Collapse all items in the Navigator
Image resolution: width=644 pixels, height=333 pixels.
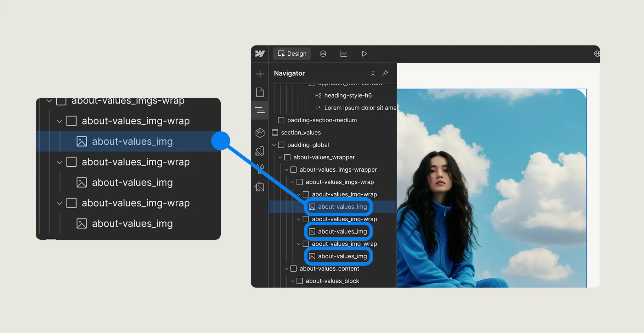coord(373,73)
